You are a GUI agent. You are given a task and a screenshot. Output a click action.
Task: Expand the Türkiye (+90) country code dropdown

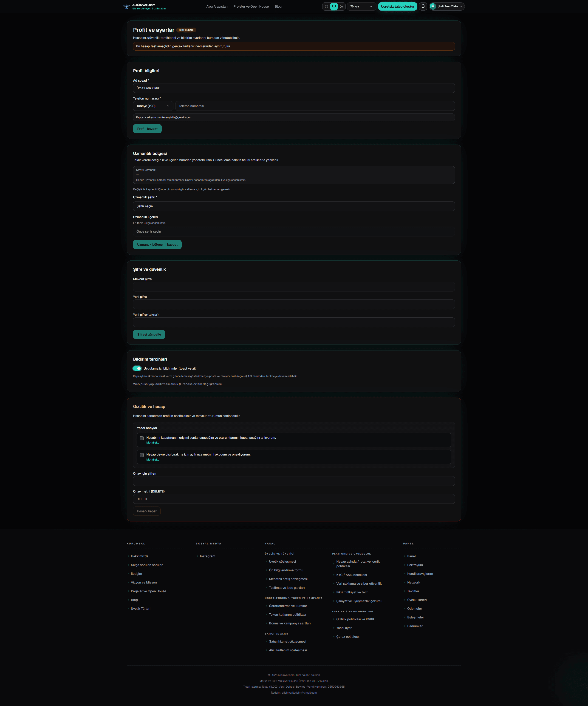pyautogui.click(x=153, y=106)
